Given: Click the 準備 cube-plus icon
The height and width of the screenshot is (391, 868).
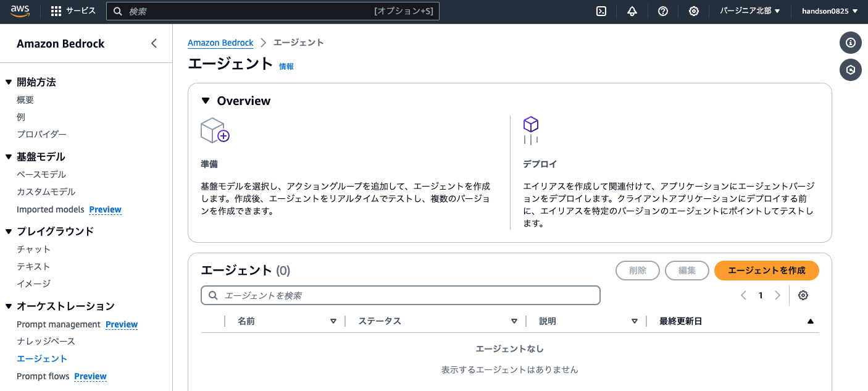Looking at the screenshot, I should point(215,130).
